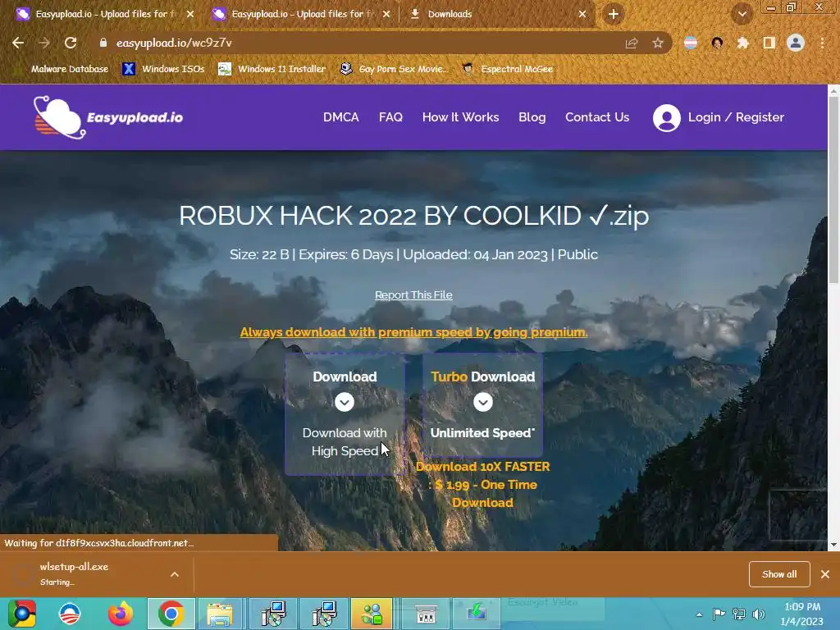Viewport: 840px width, 630px height.
Task: Open the green people taskbar icon
Action: [x=372, y=614]
